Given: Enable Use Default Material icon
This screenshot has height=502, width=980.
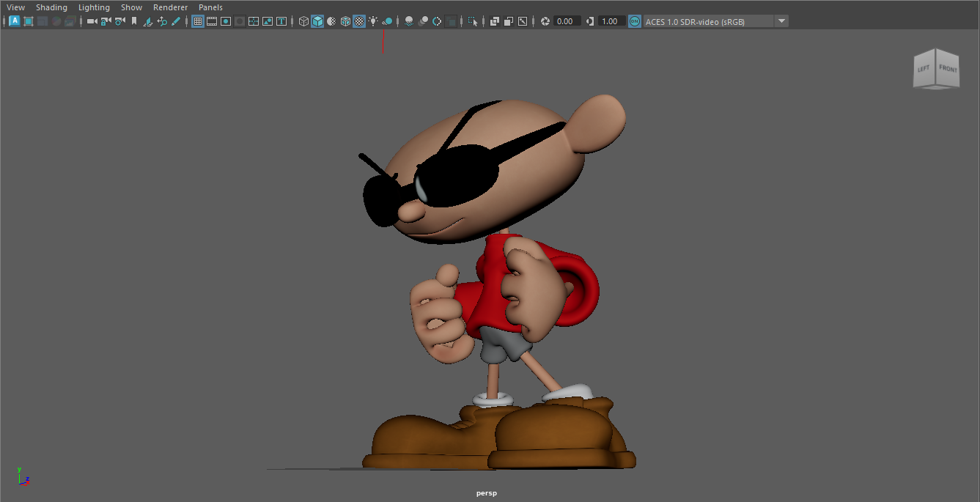Looking at the screenshot, I should tap(331, 21).
